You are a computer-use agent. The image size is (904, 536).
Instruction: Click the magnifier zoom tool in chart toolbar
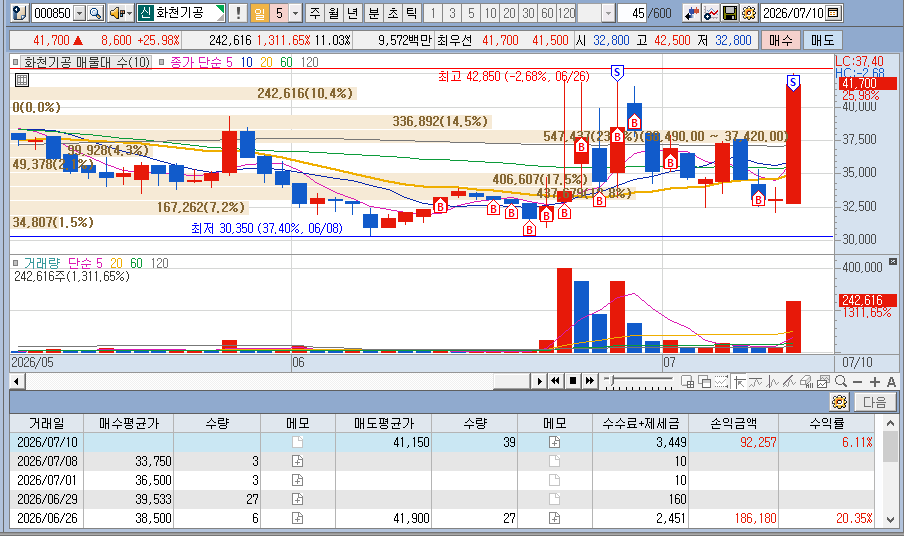(x=841, y=381)
